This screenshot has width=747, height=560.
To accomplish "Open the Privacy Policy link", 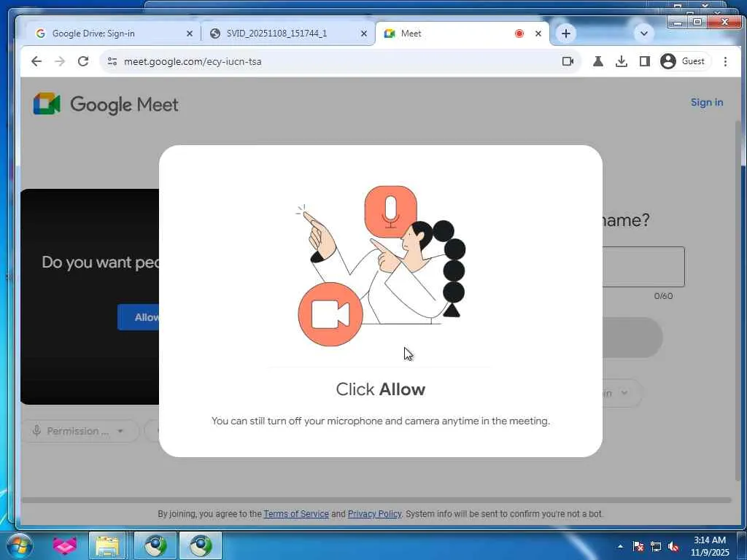I will (374, 514).
